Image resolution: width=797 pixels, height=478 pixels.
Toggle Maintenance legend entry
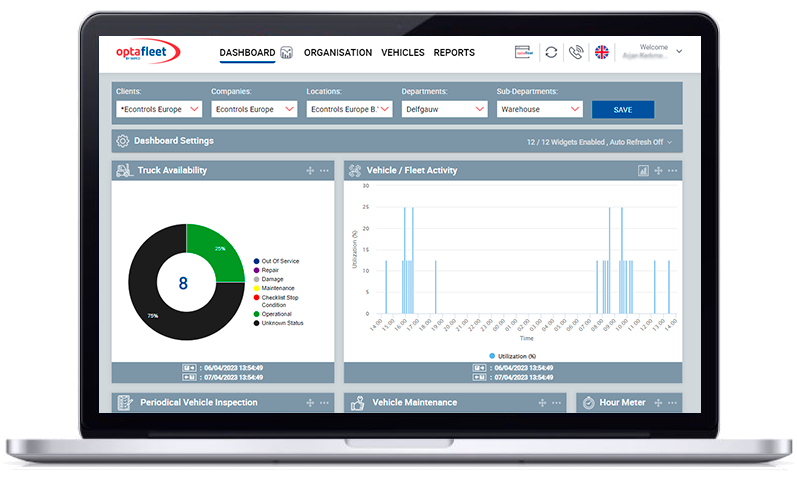pyautogui.click(x=273, y=288)
